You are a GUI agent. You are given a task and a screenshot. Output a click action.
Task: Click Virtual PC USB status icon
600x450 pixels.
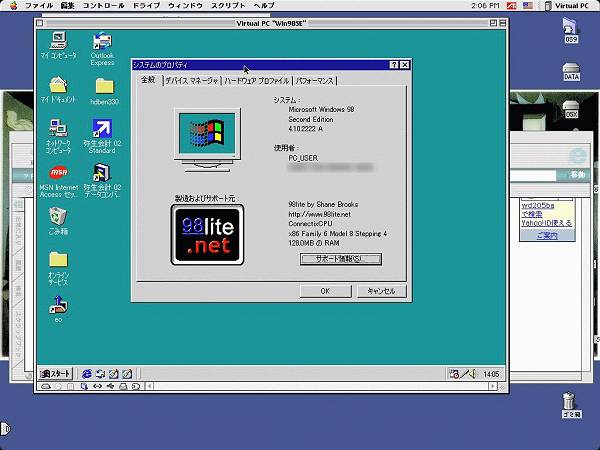click(x=110, y=386)
